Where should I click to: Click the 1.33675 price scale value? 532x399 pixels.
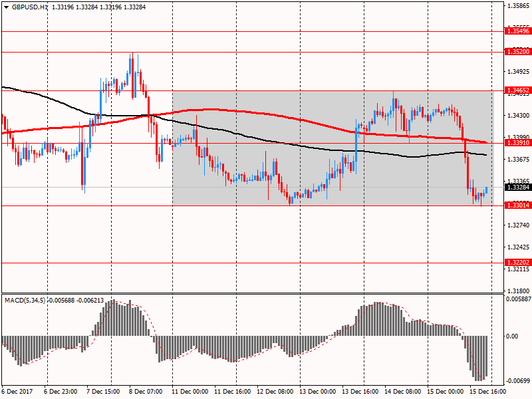point(519,159)
